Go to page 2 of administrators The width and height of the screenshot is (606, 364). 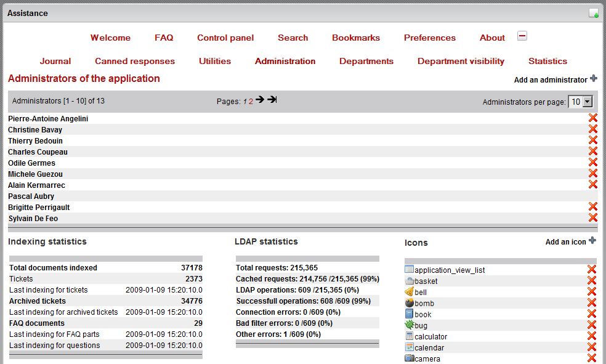pyautogui.click(x=251, y=102)
